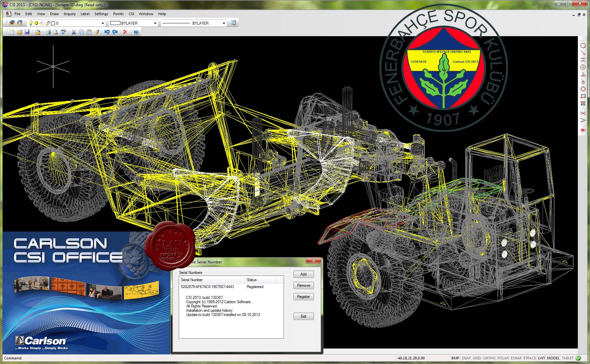This screenshot has height=364, width=590.
Task: Click the properties icon right of linetype dropdown
Action: coord(233,23)
